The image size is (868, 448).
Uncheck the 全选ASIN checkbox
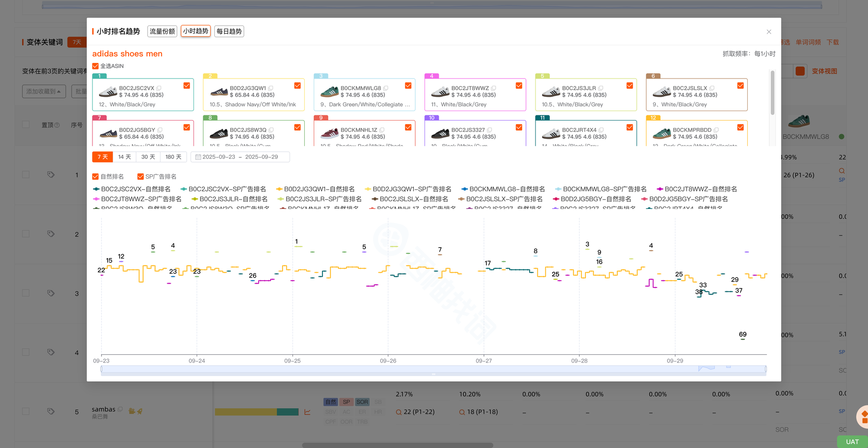(x=95, y=66)
